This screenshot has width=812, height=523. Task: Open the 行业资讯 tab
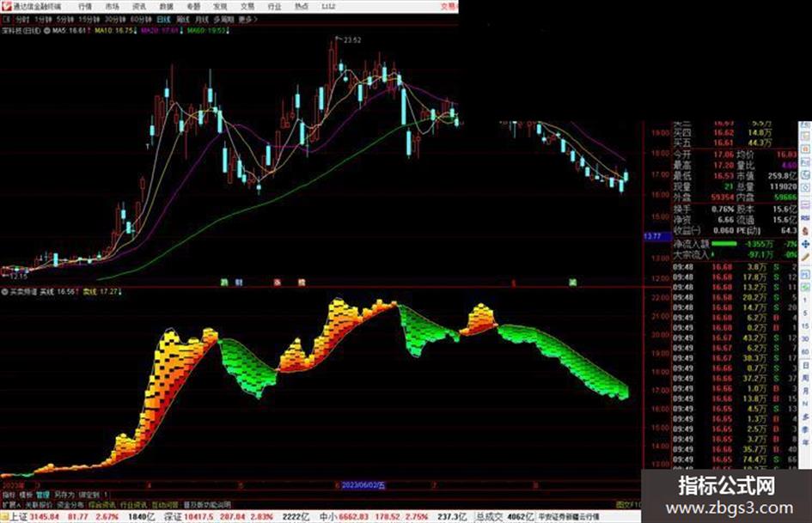point(133,504)
